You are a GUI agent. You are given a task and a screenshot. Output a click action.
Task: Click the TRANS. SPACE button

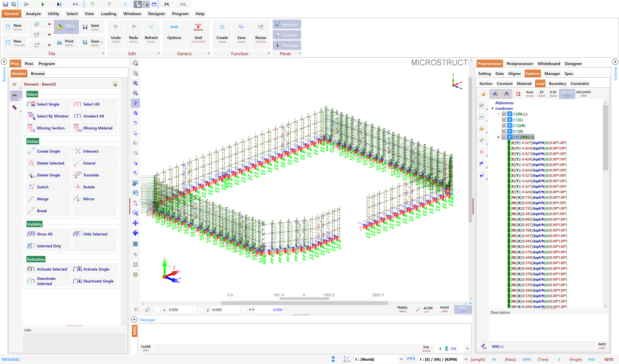tap(402, 310)
